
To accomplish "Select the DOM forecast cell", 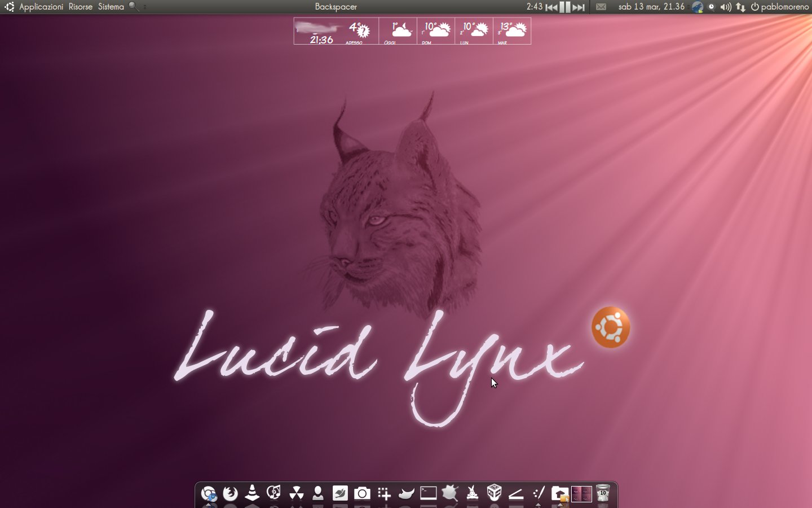I will (436, 31).
